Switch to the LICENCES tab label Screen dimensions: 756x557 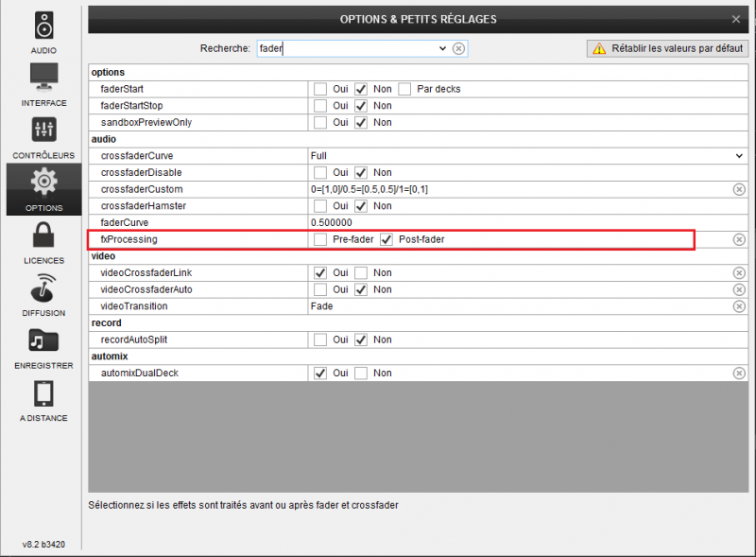(x=43, y=261)
